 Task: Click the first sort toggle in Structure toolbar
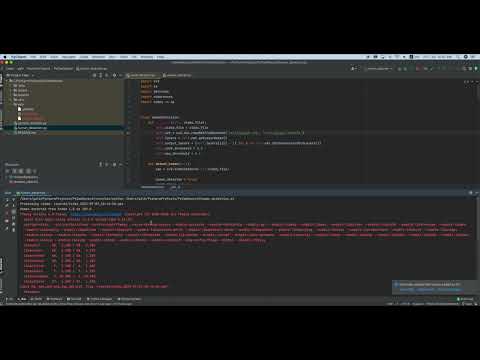(x=8, y=171)
